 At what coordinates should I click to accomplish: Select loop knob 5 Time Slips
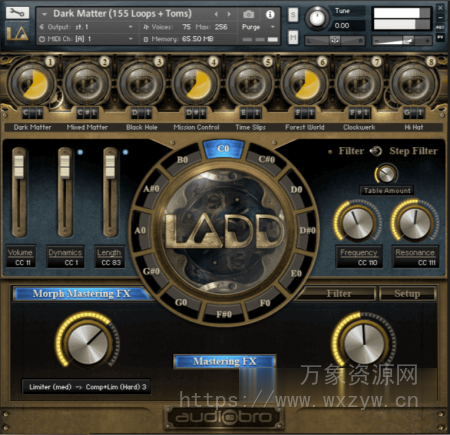click(250, 83)
